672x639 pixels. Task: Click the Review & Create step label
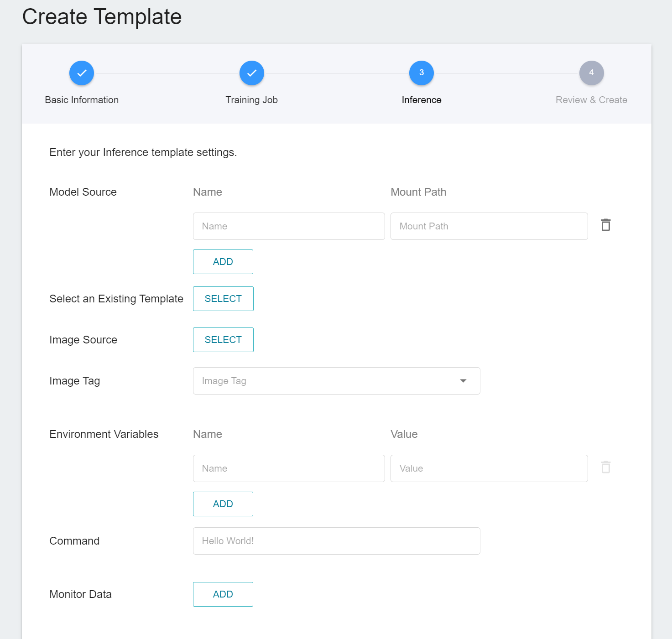[591, 100]
